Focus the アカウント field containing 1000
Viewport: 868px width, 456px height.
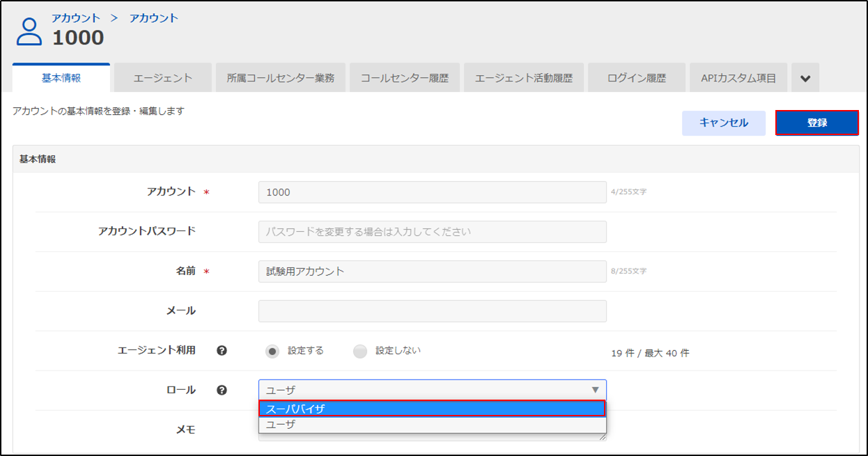[432, 192]
